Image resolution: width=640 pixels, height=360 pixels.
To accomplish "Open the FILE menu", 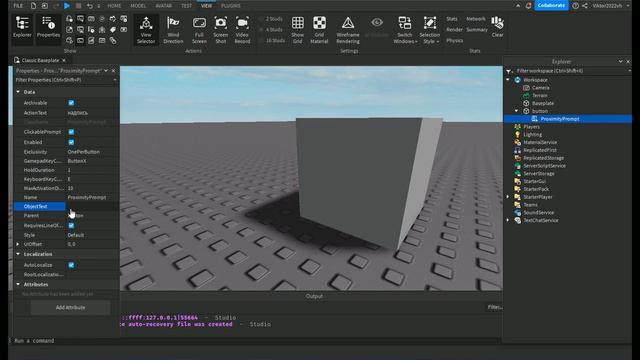I will (18, 6).
